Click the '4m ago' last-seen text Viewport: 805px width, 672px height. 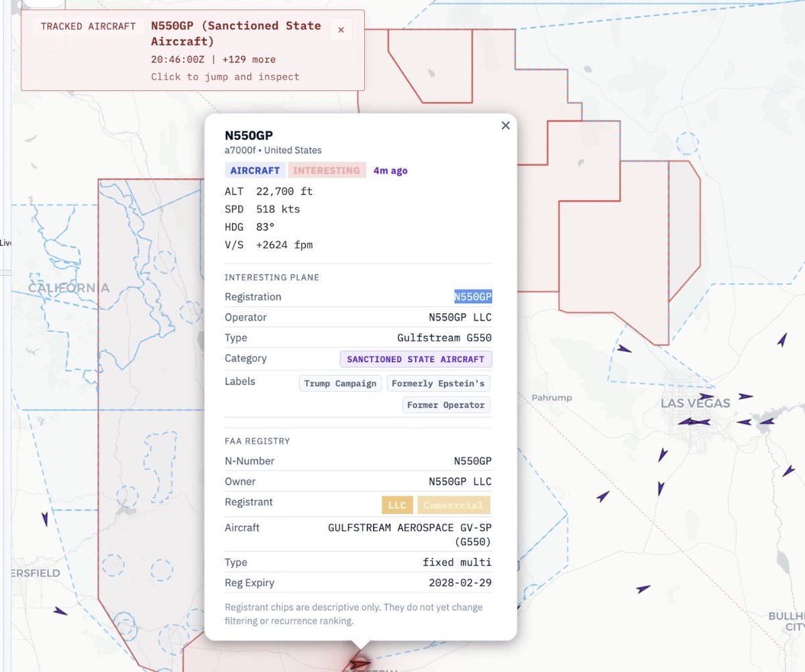click(x=390, y=170)
